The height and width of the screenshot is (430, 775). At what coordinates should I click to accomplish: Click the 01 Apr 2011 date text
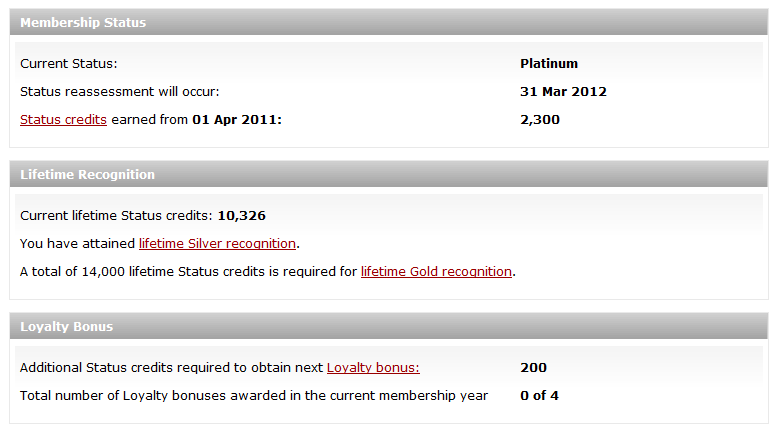coord(235,120)
